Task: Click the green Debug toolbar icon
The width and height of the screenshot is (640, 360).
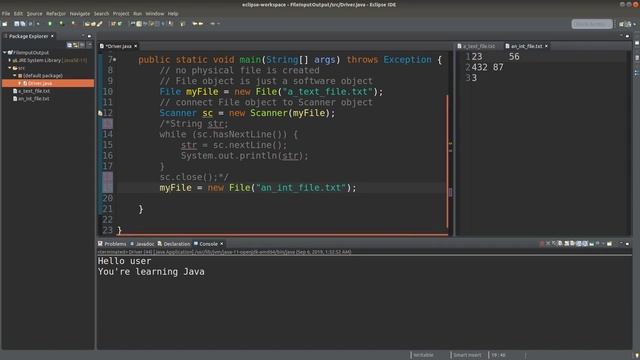Action: click(50, 24)
